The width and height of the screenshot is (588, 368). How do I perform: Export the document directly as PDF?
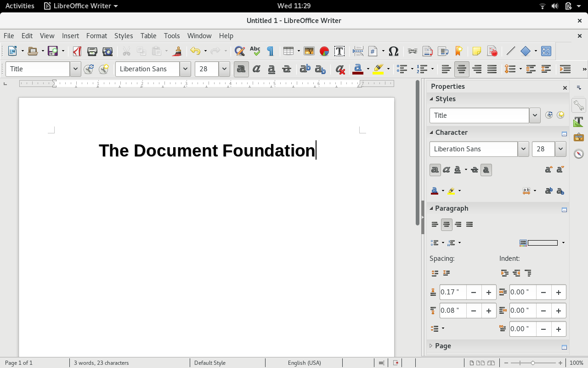(77, 51)
